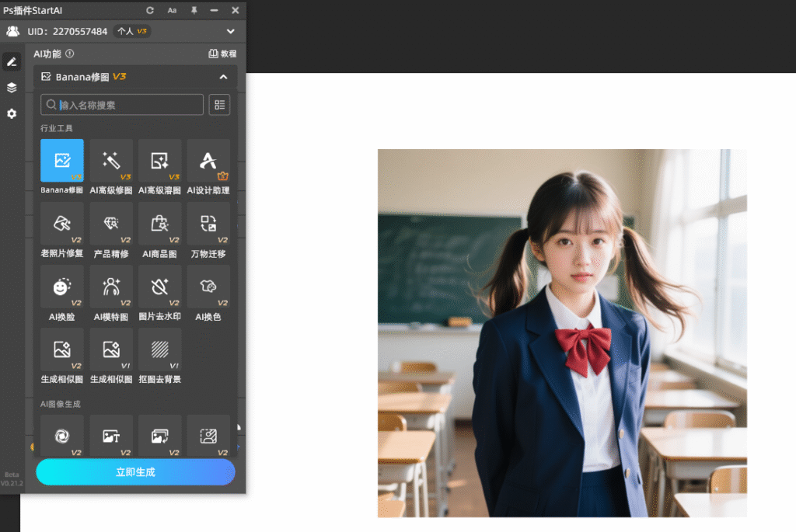Expand the UID account dropdown arrow
The width and height of the screenshot is (796, 532).
tap(230, 31)
